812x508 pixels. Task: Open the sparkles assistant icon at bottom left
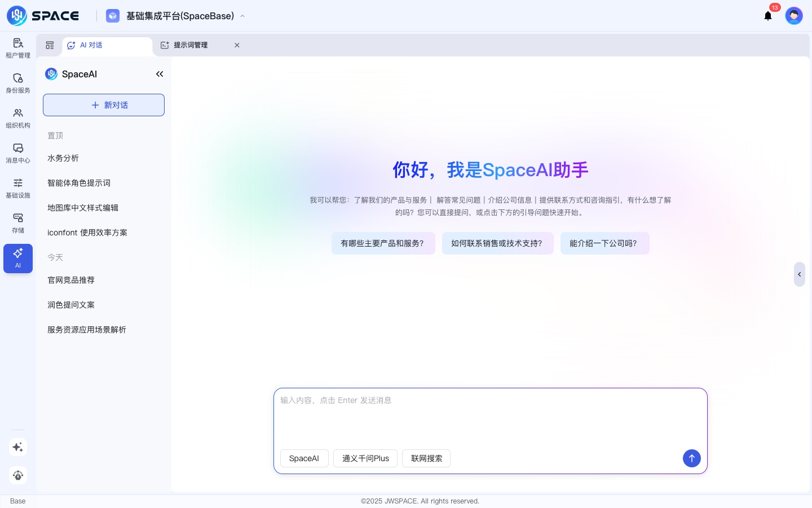[x=18, y=447]
